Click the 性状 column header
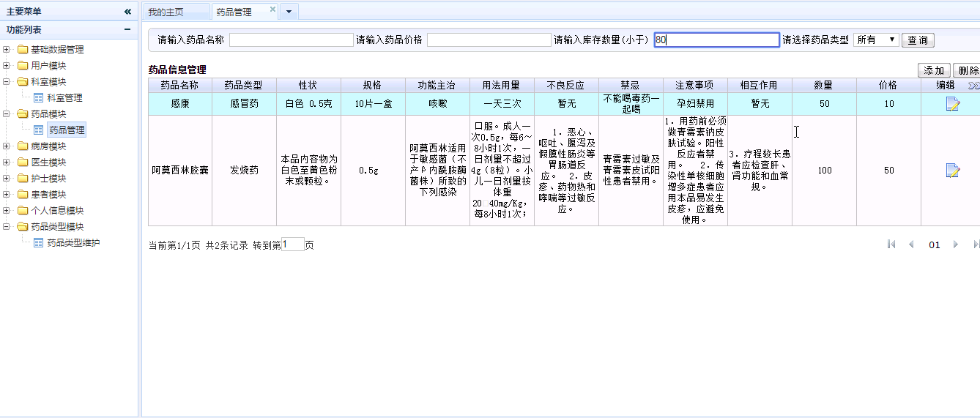This screenshot has width=980, height=418. (308, 86)
